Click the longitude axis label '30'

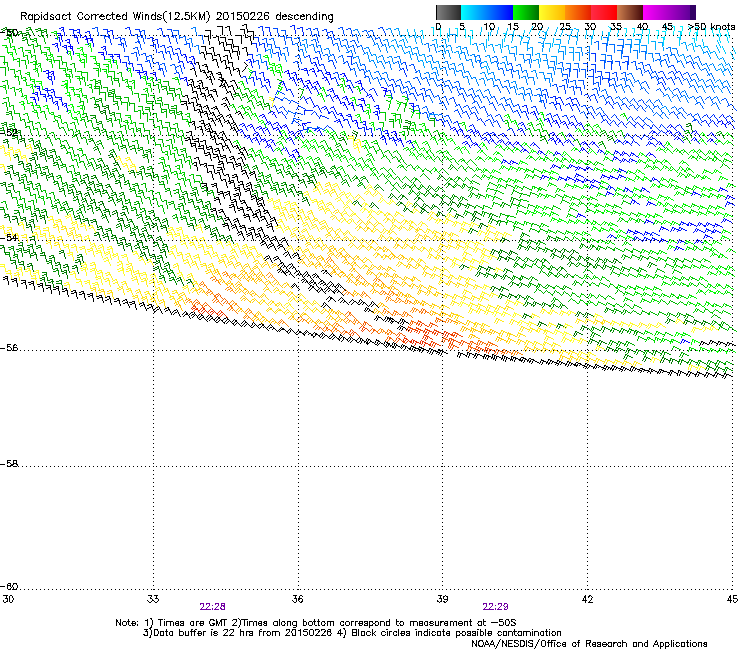pos(8,599)
